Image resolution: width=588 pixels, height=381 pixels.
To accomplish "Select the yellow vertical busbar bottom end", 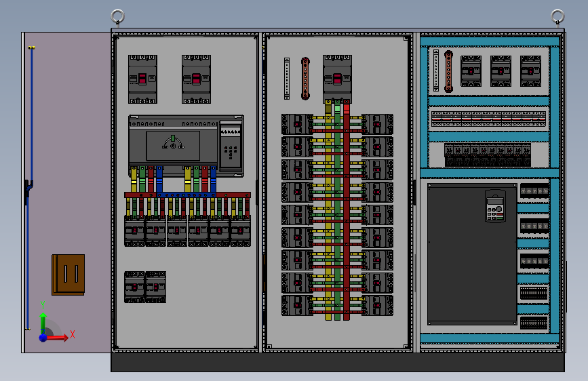I will coord(328,316).
